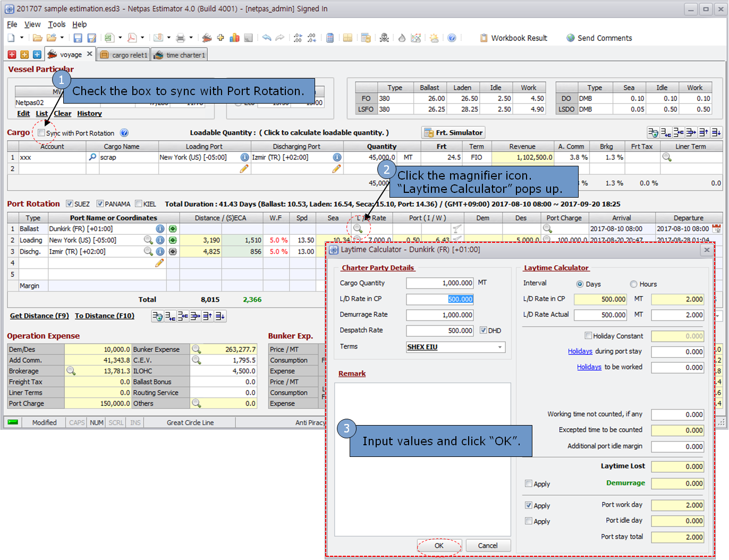Click the skull piracy toolbar icon
The height and width of the screenshot is (560, 729).
tap(384, 38)
